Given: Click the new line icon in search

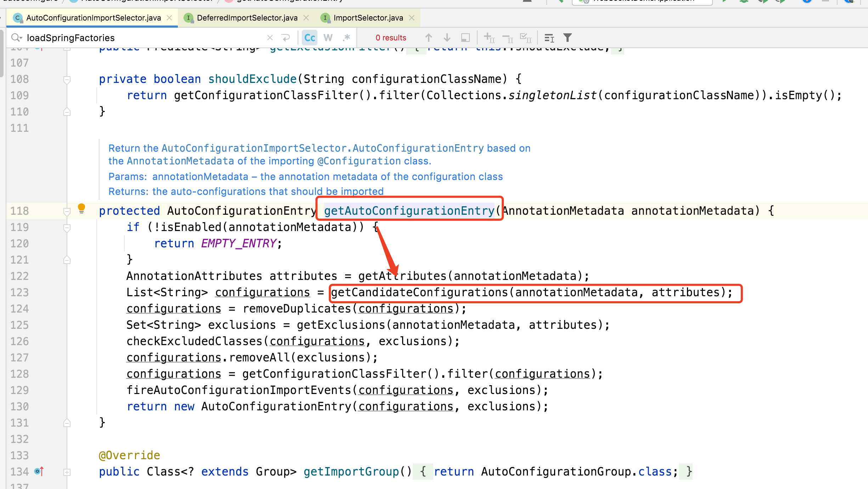Looking at the screenshot, I should pos(286,38).
